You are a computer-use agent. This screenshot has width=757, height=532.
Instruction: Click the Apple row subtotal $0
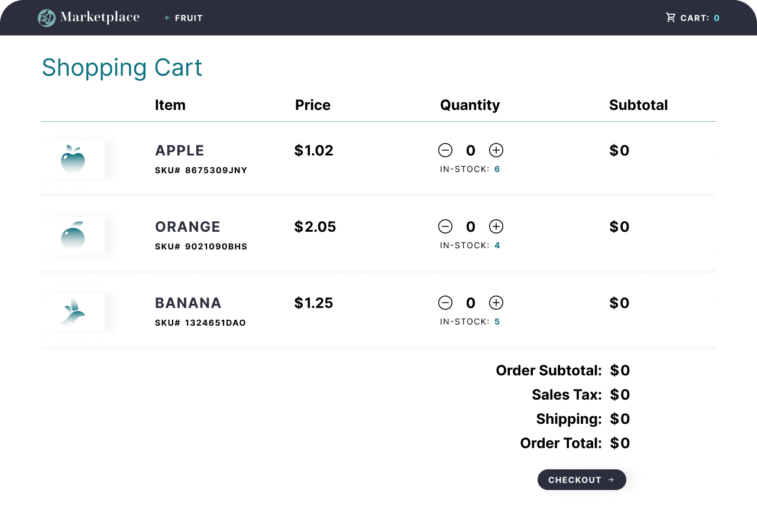point(619,151)
